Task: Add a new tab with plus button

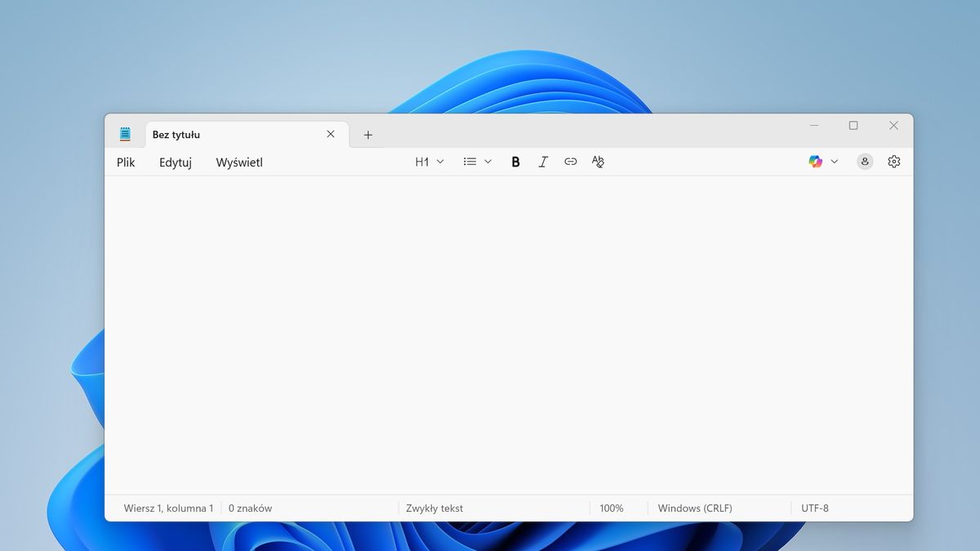Action: pos(367,135)
